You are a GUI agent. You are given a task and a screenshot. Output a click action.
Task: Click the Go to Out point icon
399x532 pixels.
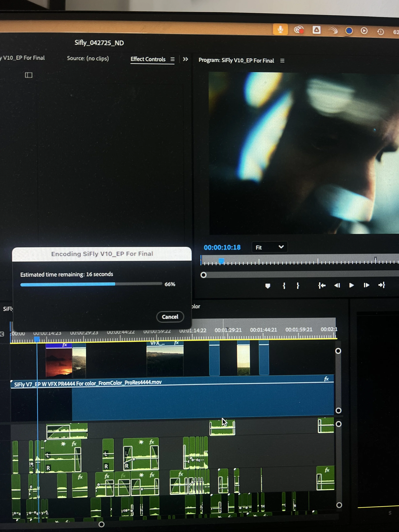tap(382, 285)
